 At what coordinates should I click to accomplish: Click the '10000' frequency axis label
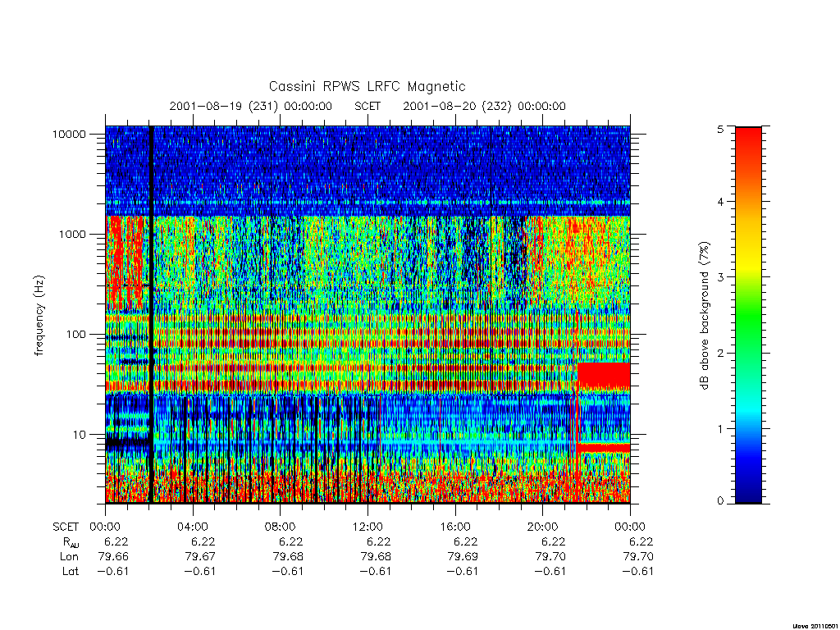click(69, 134)
